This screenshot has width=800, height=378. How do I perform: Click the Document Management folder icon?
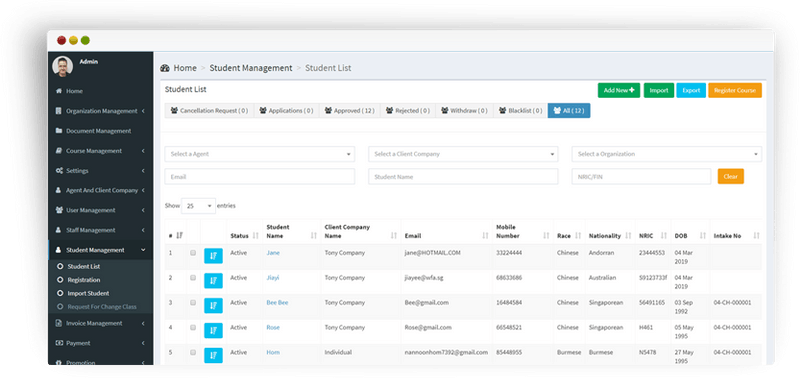pos(59,131)
